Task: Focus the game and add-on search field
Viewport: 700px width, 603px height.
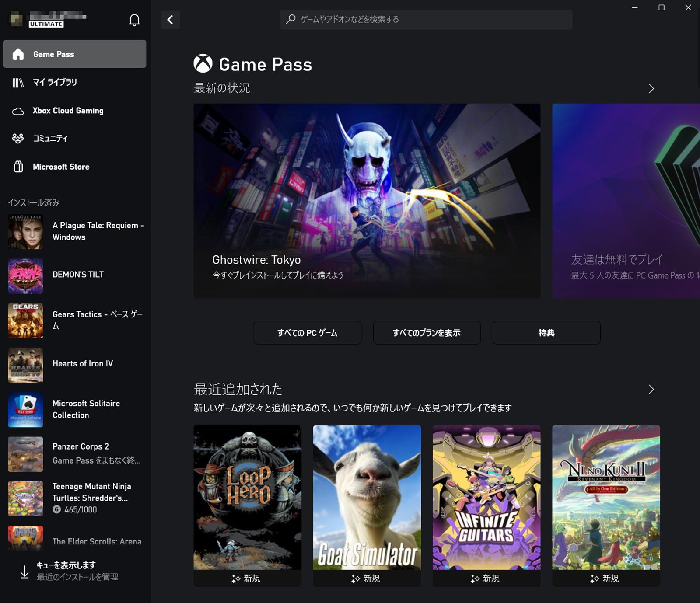Action: [426, 20]
